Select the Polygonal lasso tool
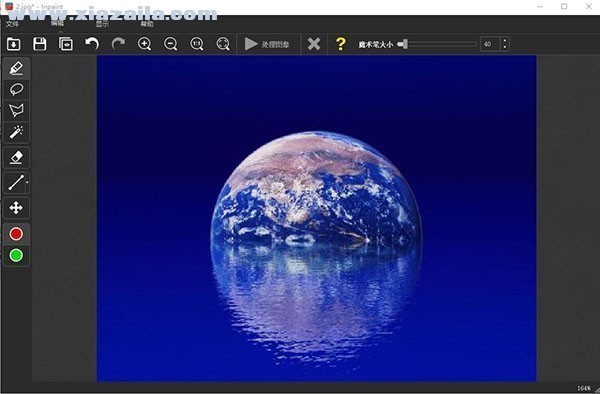600x394 pixels. 16,111
